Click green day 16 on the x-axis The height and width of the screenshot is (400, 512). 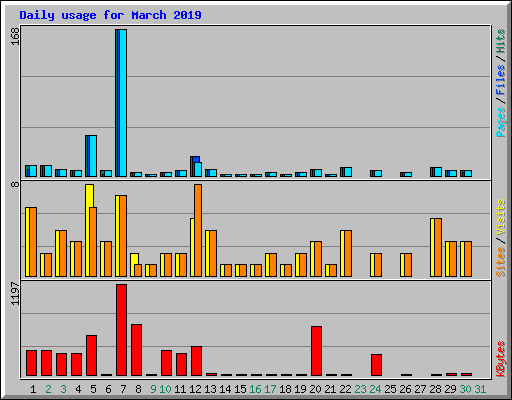coord(255,389)
